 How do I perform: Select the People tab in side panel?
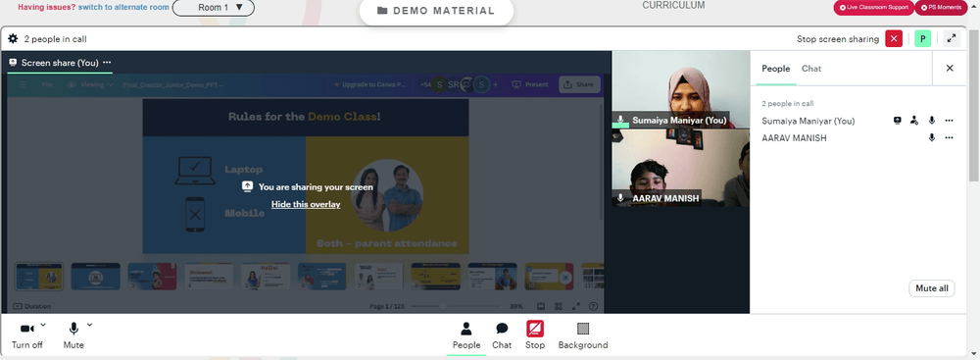pos(775,69)
